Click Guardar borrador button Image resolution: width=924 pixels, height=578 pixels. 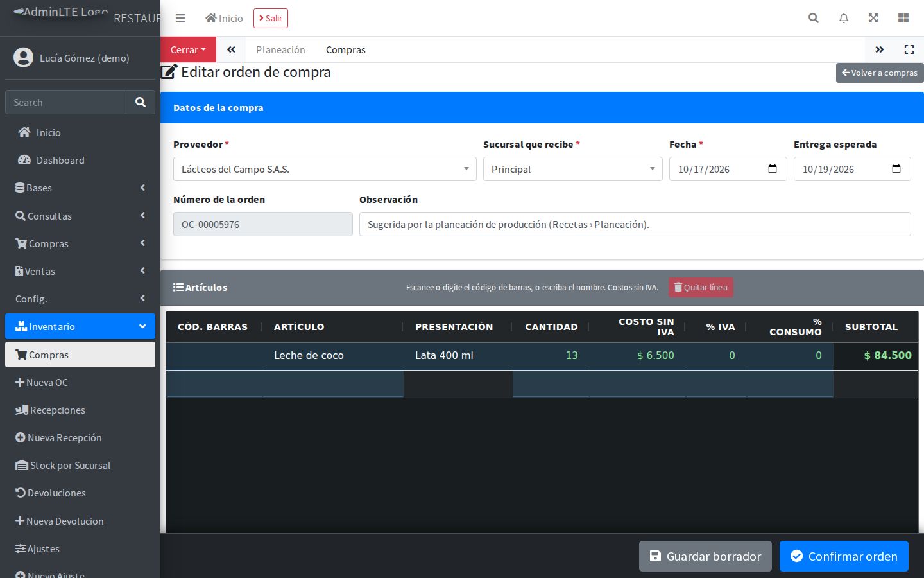coord(705,556)
